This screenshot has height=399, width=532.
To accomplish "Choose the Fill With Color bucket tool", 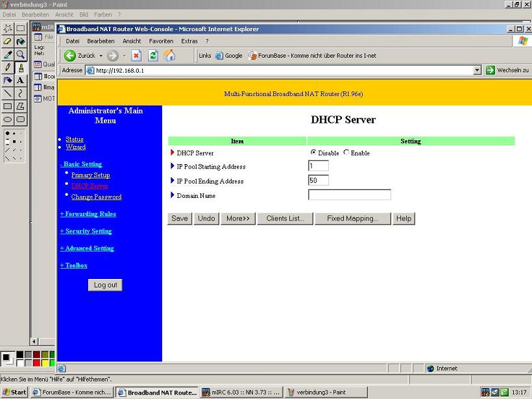I will (21, 42).
